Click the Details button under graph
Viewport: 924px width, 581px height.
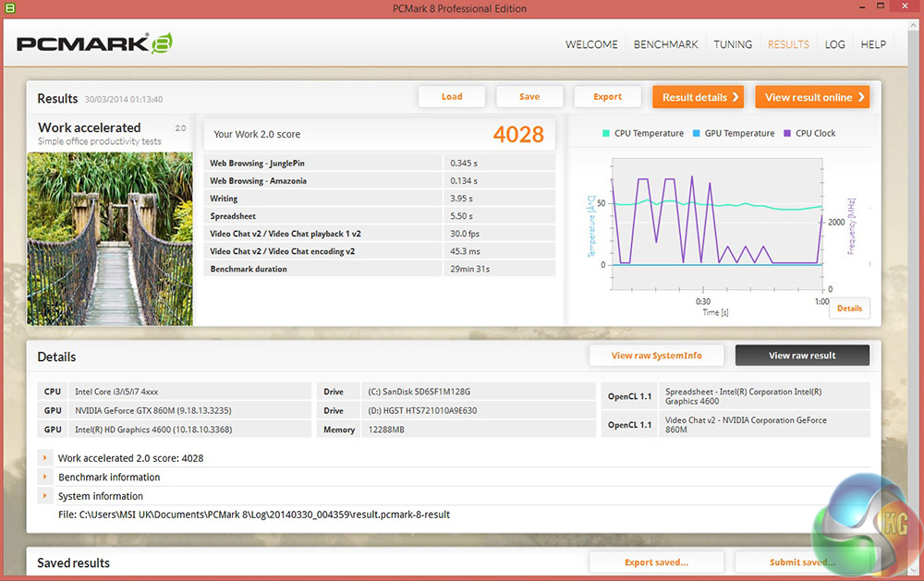pos(849,309)
